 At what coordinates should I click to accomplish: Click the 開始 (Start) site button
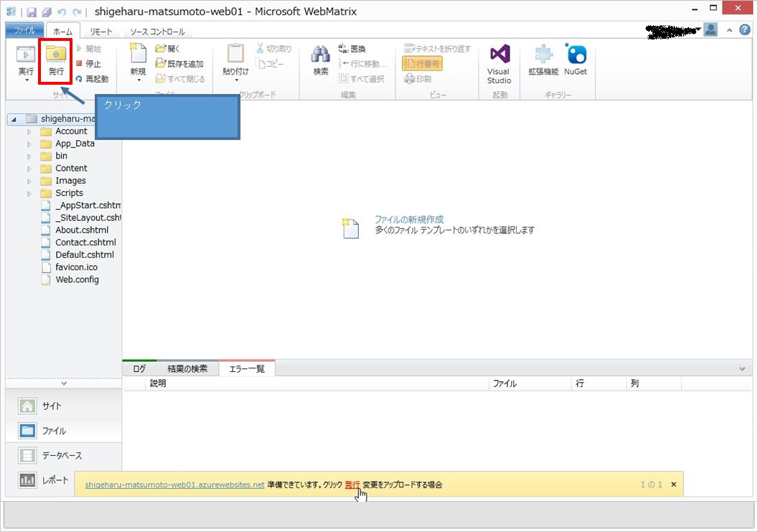(x=88, y=48)
